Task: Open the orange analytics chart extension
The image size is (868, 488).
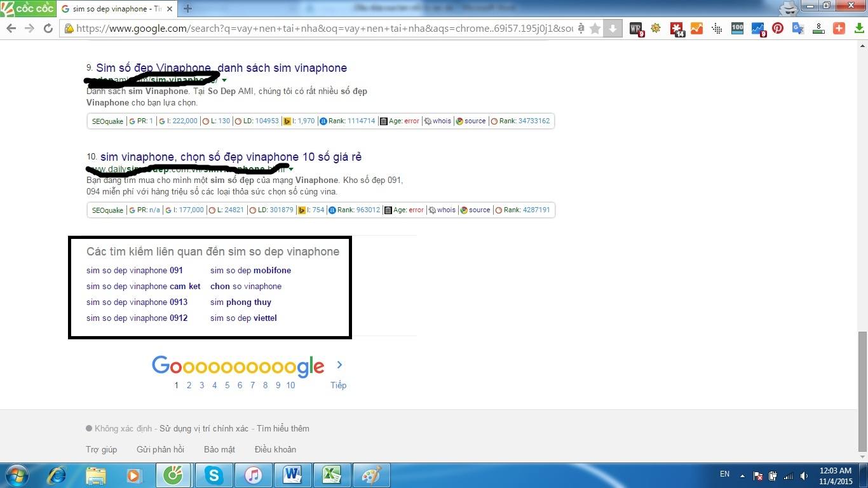Action: pos(696,29)
